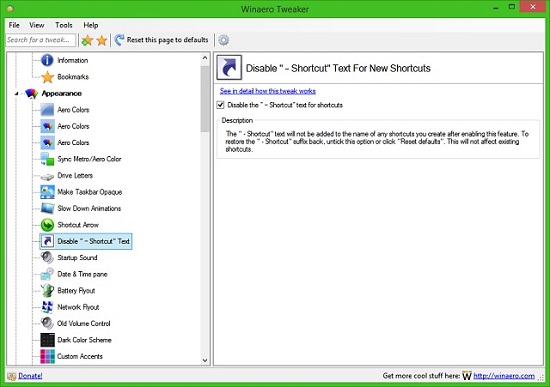Viewport: 550px width, 387px height.
Task: Open the bookmarks star icon in toolbar
Action: (x=102, y=40)
